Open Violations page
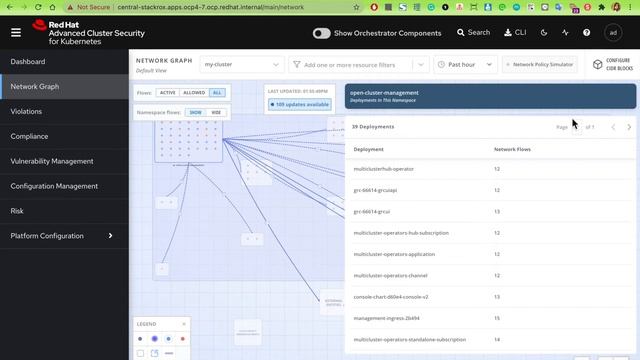Image resolution: width=640 pixels, height=360 pixels. tap(64, 111)
